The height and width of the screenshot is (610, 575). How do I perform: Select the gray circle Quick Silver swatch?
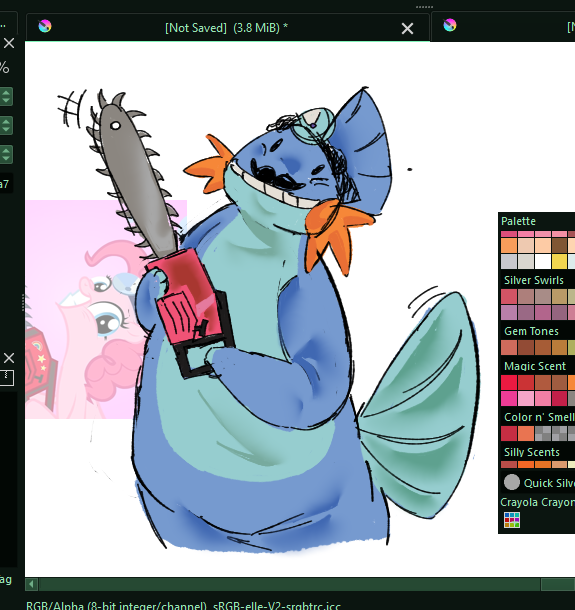512,482
